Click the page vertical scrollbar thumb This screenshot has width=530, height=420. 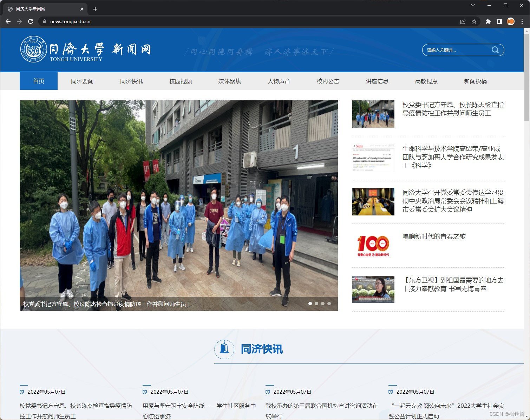[x=526, y=77]
